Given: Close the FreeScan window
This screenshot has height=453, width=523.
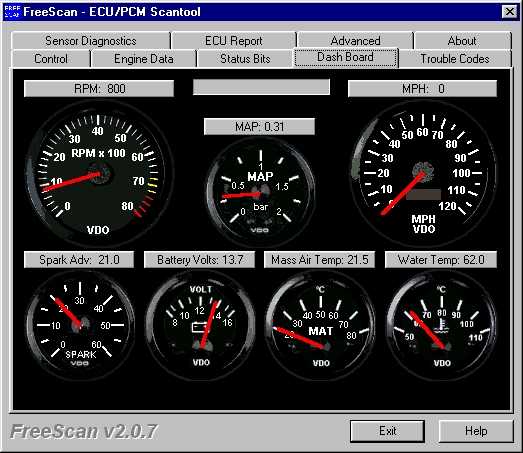Looking at the screenshot, I should tap(510, 12).
